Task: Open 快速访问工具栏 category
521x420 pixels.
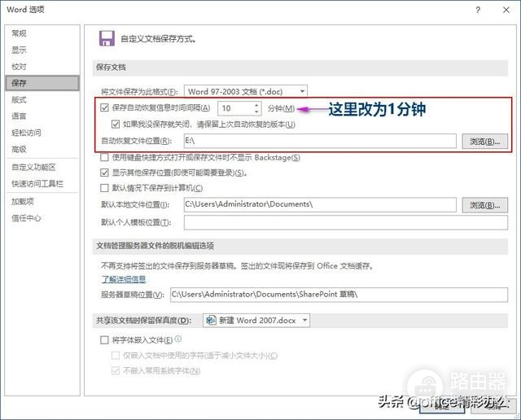Action: 42,184
